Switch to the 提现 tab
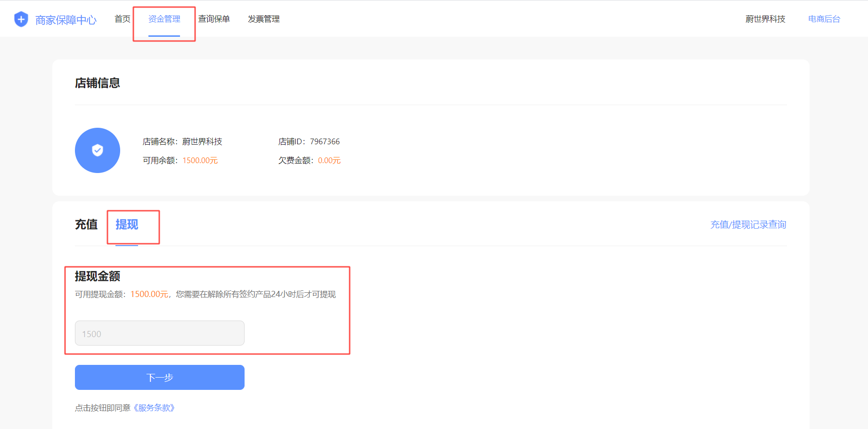 click(127, 224)
